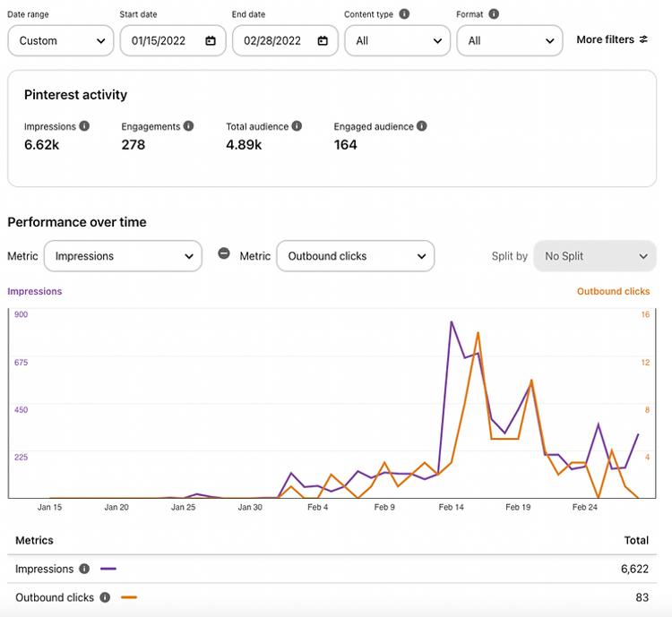This screenshot has height=617, width=672.
Task: Open the Outbound clicks metric dropdown
Action: coord(355,256)
